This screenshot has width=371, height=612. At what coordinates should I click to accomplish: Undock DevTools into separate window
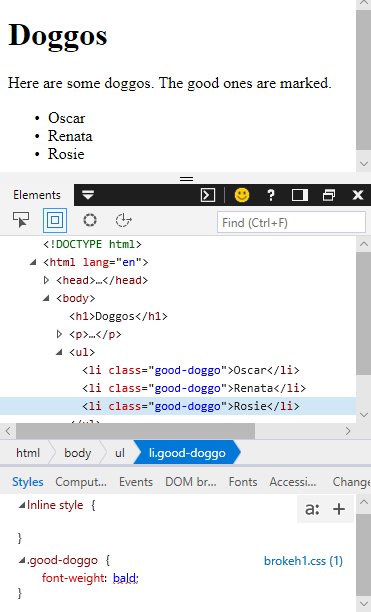click(329, 195)
